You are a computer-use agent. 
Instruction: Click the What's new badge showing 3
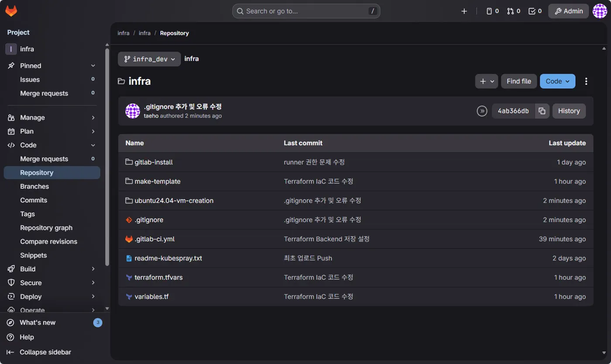pos(98,323)
